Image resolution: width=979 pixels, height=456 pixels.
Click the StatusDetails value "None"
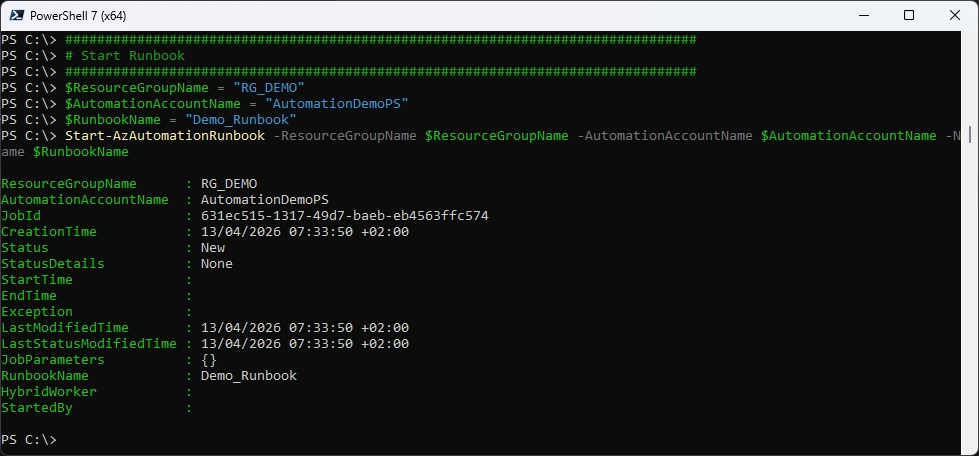pos(217,264)
